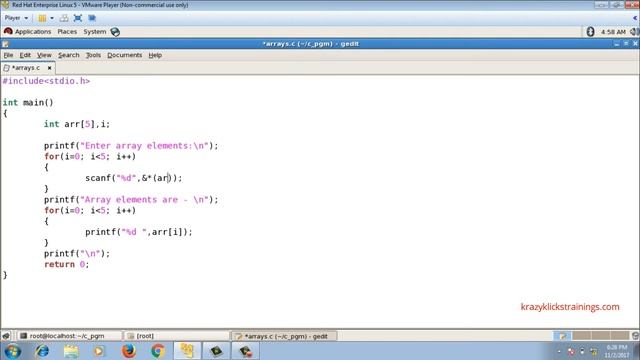The image size is (640, 360).
Task: Open the View menu in gedit
Action: pyautogui.click(x=44, y=55)
